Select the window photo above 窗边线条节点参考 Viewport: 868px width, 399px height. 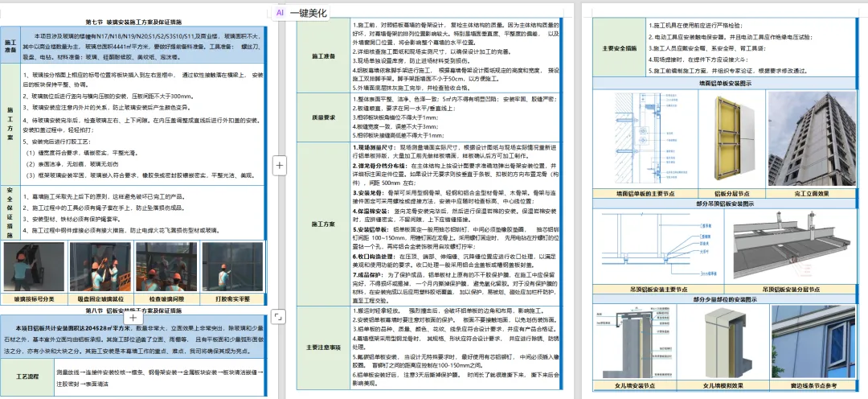[x=813, y=343]
